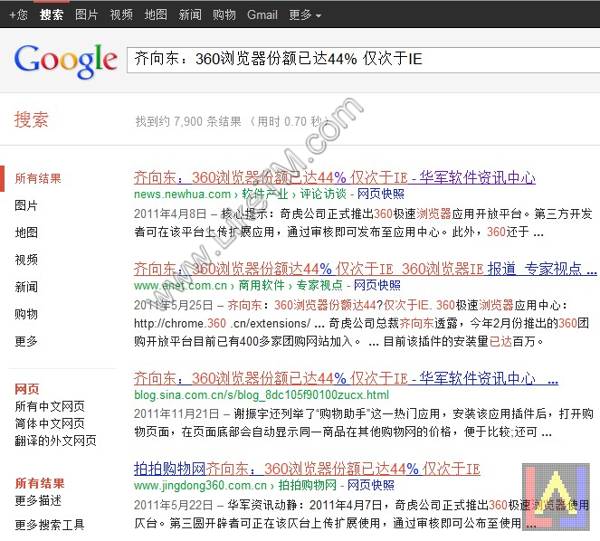The width and height of the screenshot is (600, 541).
Task: Select 地图 in the left sidebar
Action: click(26, 232)
